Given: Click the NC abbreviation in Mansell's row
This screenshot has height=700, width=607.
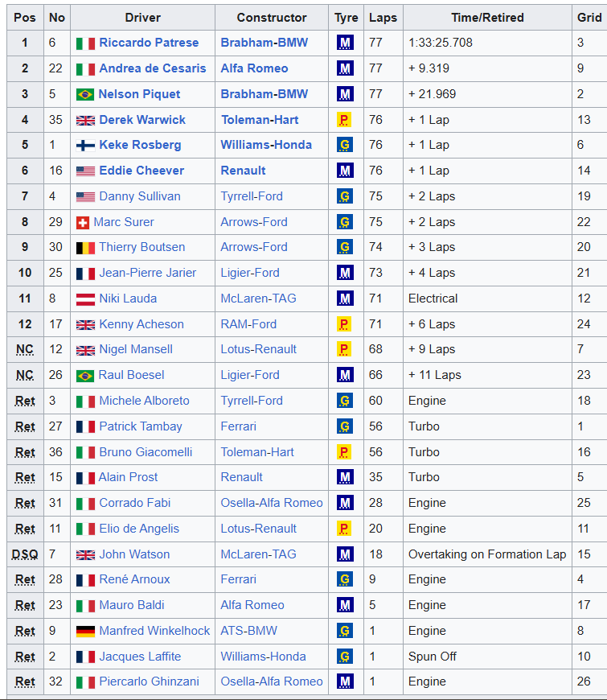Looking at the screenshot, I should tap(25, 349).
